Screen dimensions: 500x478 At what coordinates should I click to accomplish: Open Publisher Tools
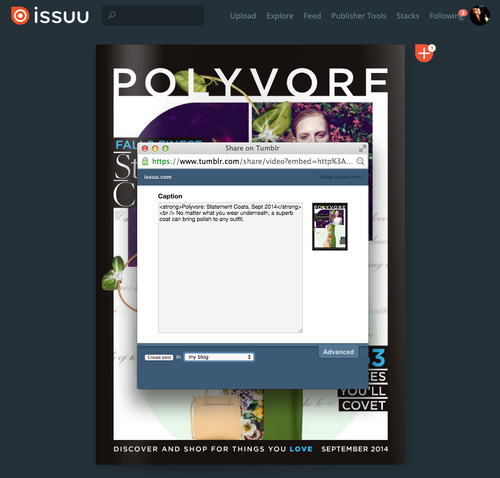pos(359,16)
